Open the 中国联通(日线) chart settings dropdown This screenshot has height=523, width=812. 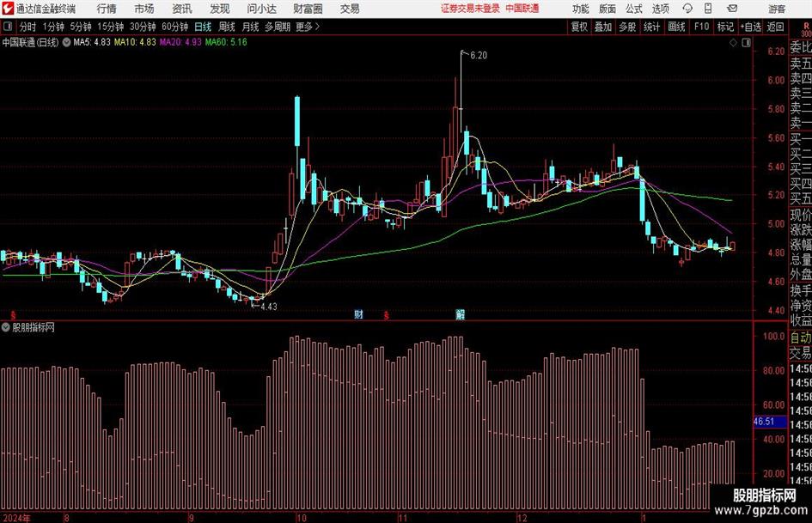point(67,42)
